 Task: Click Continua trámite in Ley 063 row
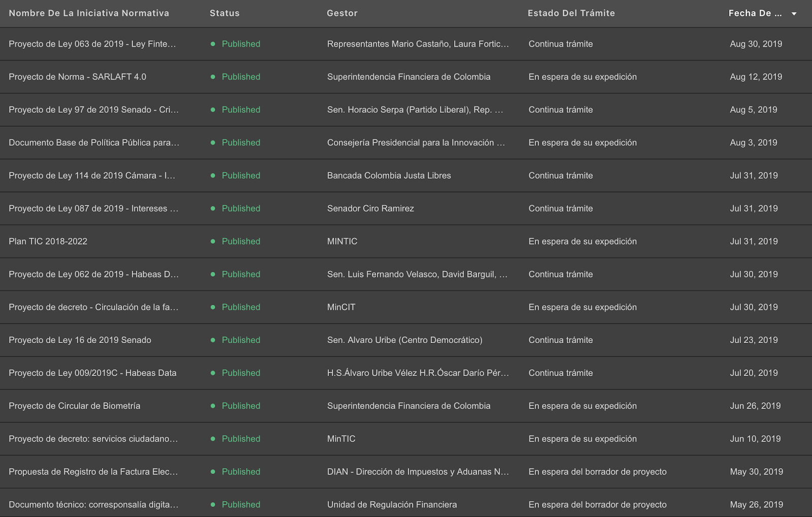point(560,44)
